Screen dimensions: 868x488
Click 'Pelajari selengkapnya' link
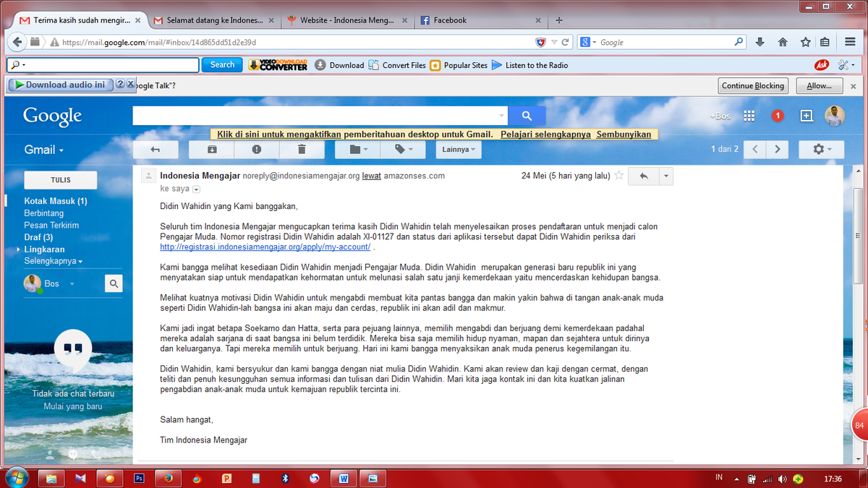[545, 134]
